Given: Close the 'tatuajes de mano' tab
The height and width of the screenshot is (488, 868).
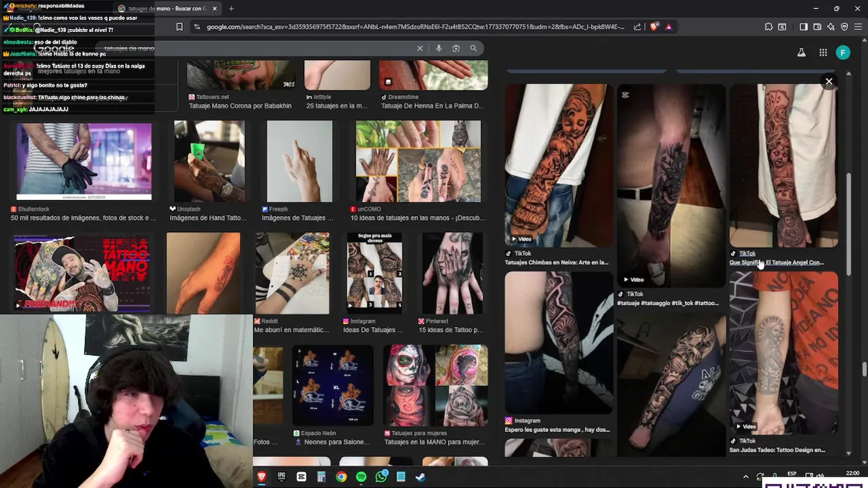Looking at the screenshot, I should click(x=215, y=9).
